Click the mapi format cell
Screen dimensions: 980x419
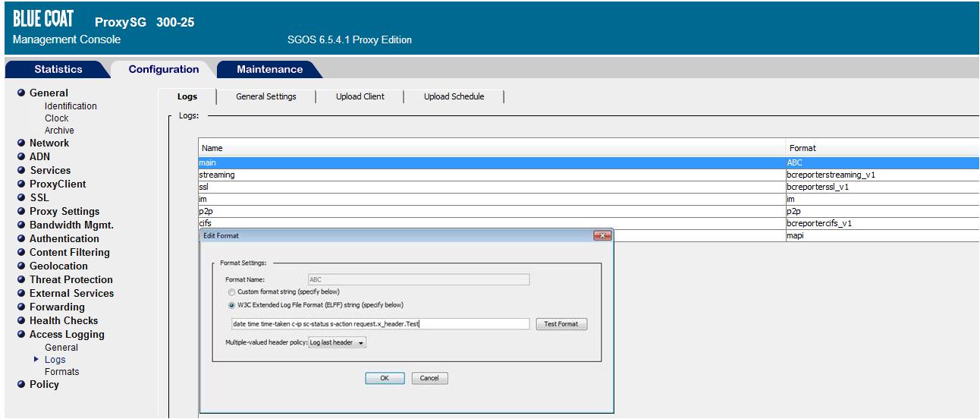point(883,236)
